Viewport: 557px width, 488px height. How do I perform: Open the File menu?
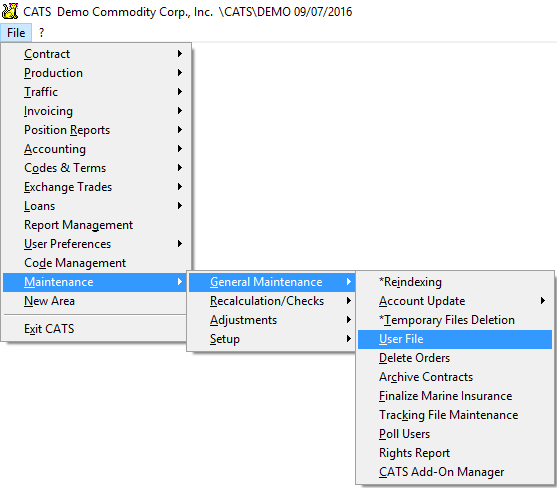(16, 33)
